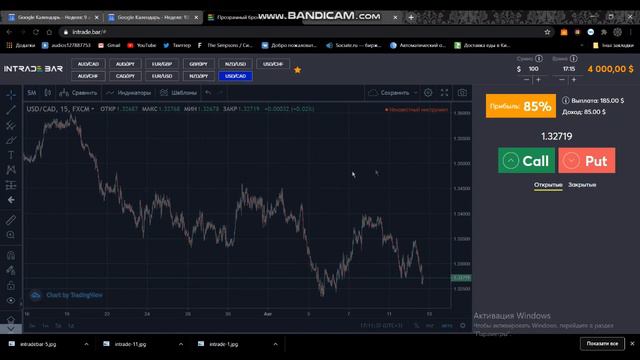Enter fullscreen chart mode
Image resolution: width=640 pixels, height=360 pixels.
point(444,93)
